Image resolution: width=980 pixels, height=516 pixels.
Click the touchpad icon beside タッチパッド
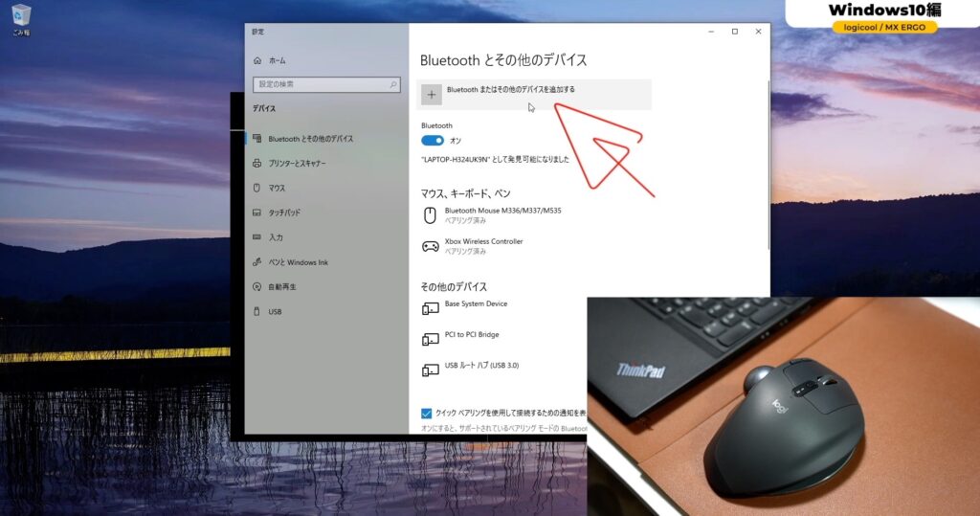pos(256,213)
